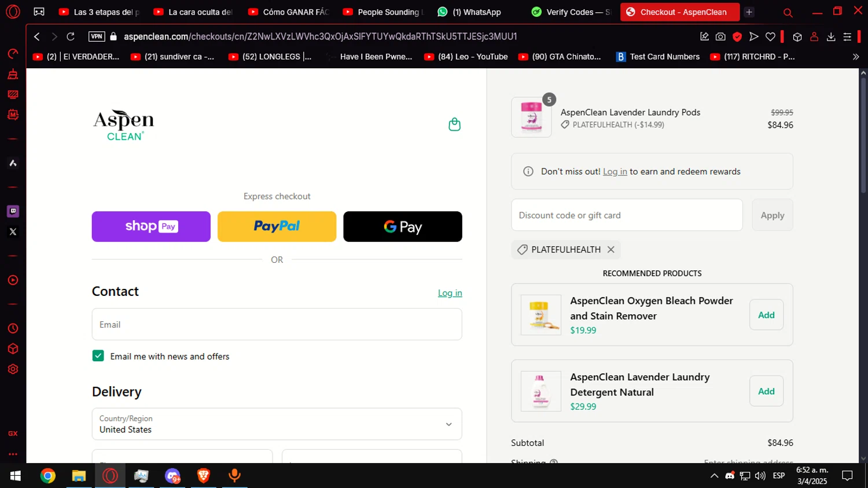
Task: Add page to bookmarks heart icon
Action: 770,36
